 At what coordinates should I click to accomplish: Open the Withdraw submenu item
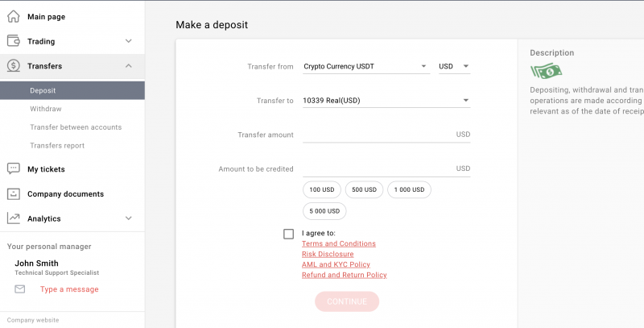pyautogui.click(x=46, y=109)
